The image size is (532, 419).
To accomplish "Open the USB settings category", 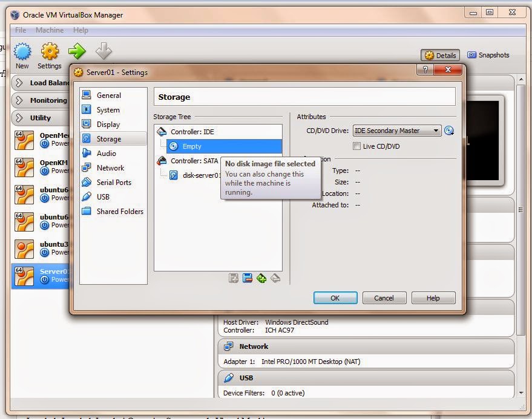I will point(113,197).
